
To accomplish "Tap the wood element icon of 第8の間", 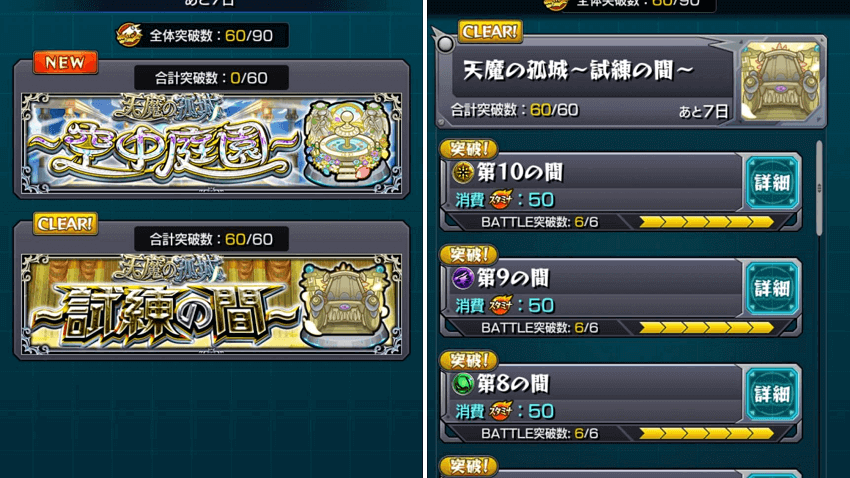I will (x=463, y=384).
